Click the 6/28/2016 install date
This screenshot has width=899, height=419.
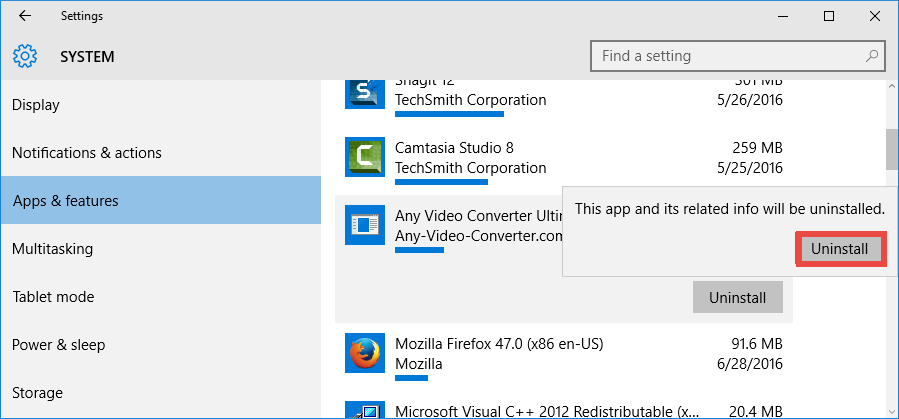pos(749,364)
